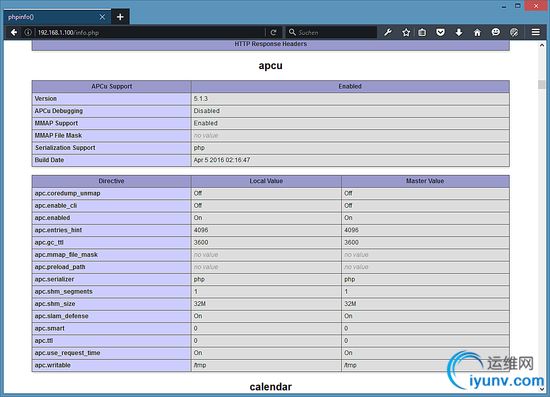This screenshot has height=397, width=550.
Task: Select the APCu Support header cell
Action: (x=112, y=86)
